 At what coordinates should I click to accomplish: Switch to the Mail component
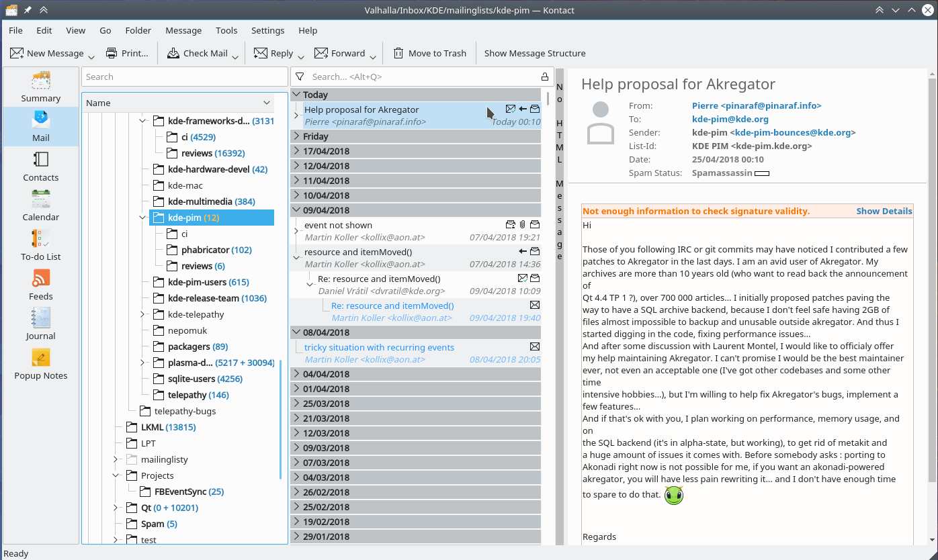click(x=40, y=127)
